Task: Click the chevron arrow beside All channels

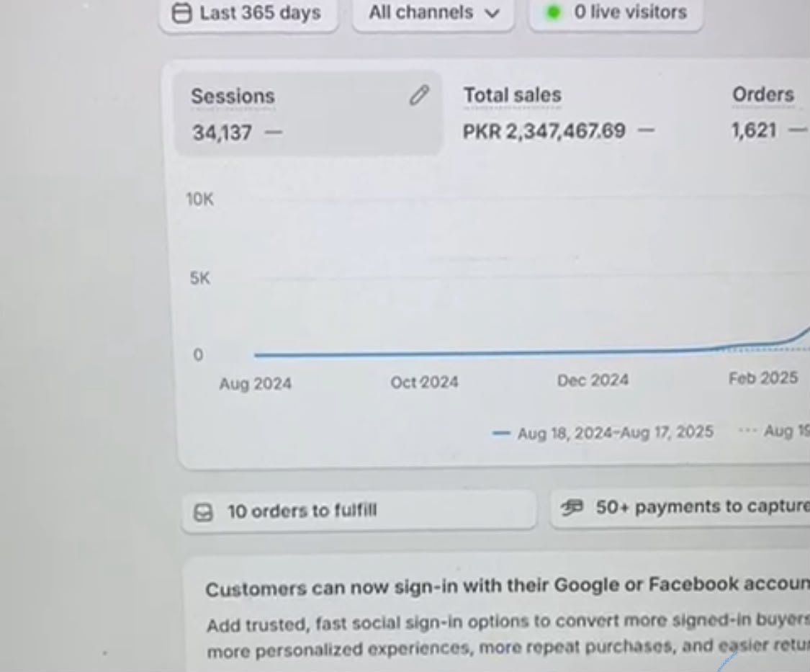Action: coord(492,14)
